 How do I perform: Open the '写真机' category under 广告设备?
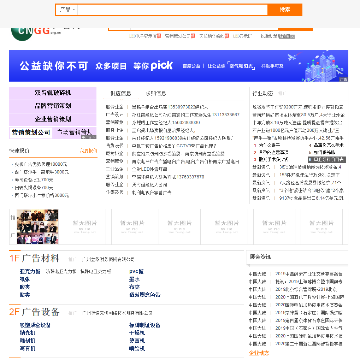pos(27,349)
